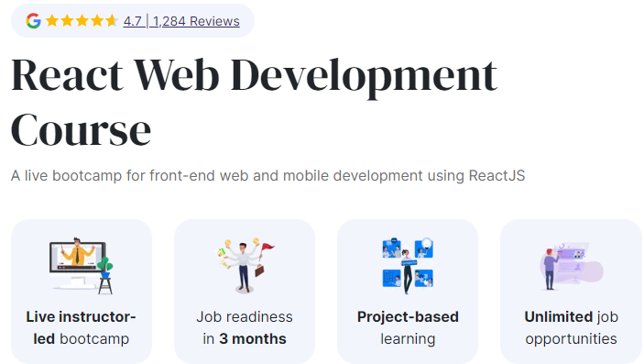Click the instructor on monitor illustration

click(82, 266)
